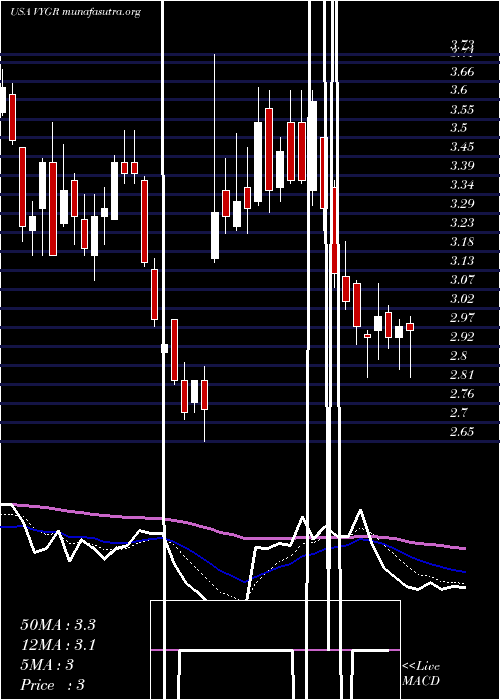Click the 12MA : 3.1 readout
The width and height of the screenshot is (500, 700).
tap(58, 645)
